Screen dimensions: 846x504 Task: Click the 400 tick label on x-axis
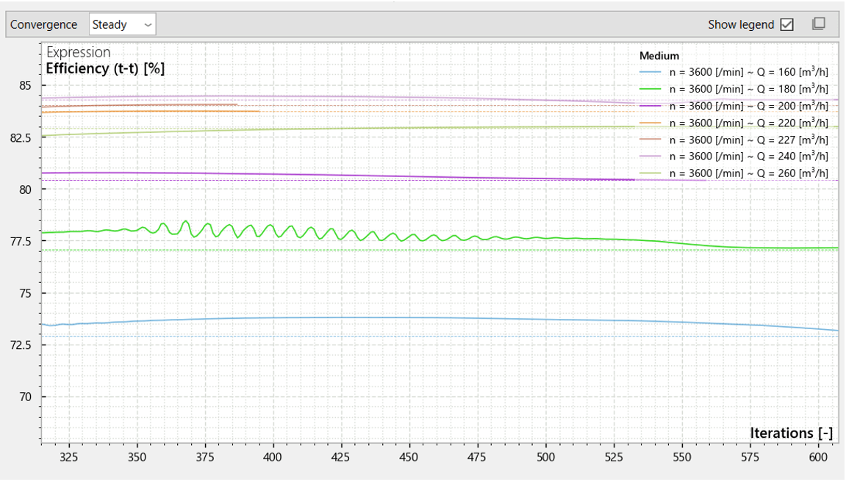[x=273, y=457]
